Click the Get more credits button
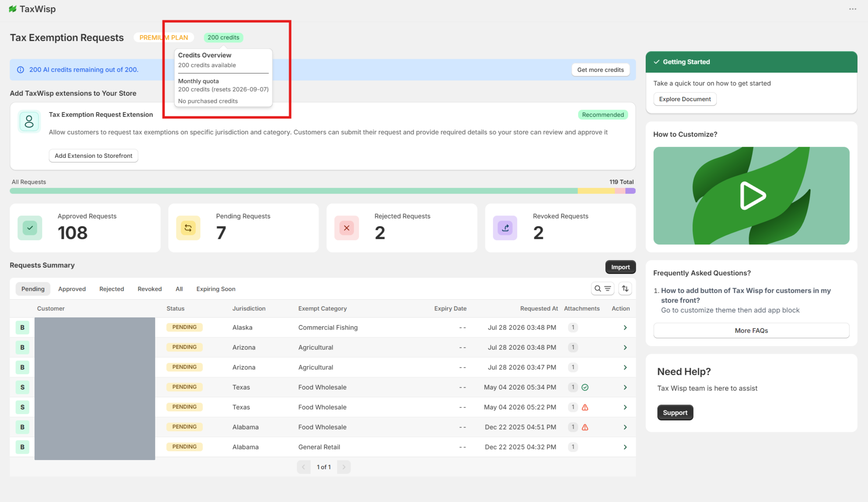The image size is (868, 502). click(600, 70)
